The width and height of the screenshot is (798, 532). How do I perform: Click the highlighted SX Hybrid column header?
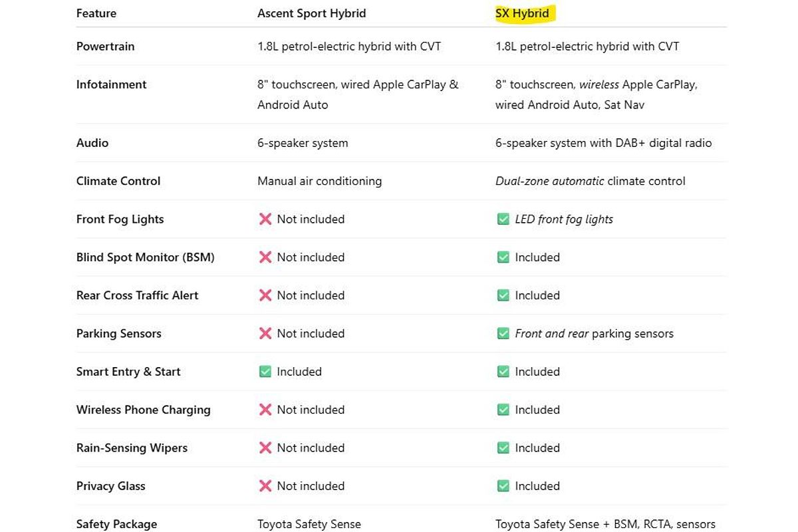(x=522, y=13)
